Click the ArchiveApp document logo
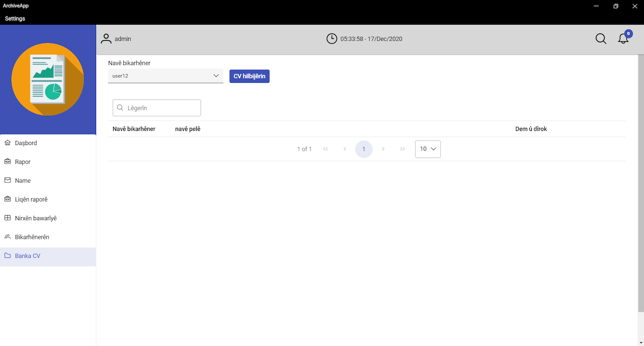The image size is (644, 346). click(x=48, y=80)
